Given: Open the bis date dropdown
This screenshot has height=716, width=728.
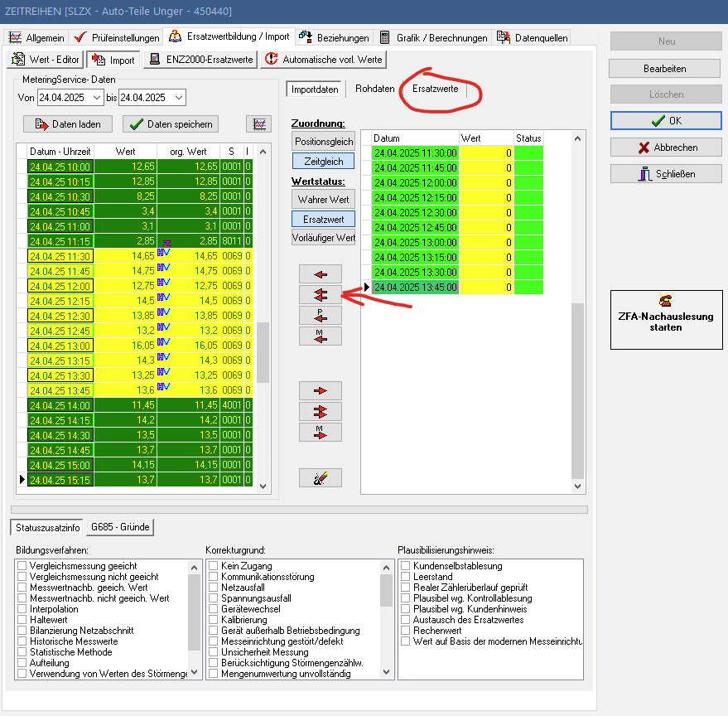Looking at the screenshot, I should point(179,98).
